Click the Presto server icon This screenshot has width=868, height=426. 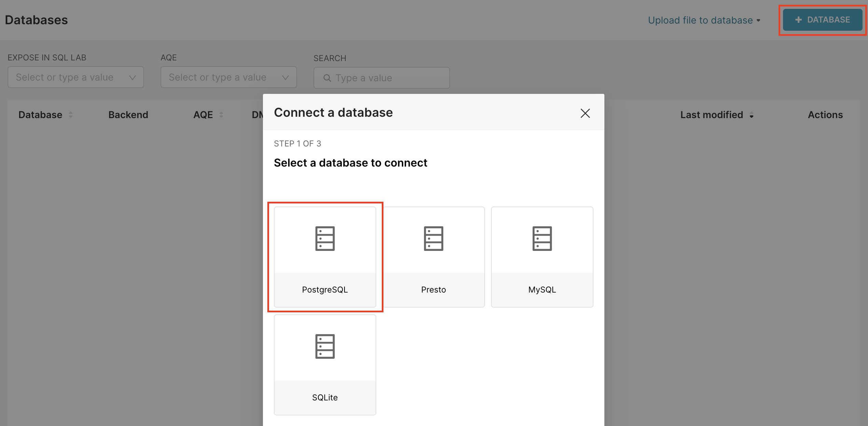click(x=433, y=239)
